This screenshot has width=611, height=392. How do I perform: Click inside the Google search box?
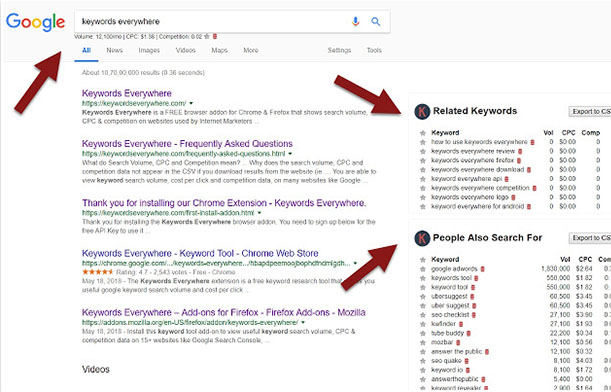tap(212, 21)
